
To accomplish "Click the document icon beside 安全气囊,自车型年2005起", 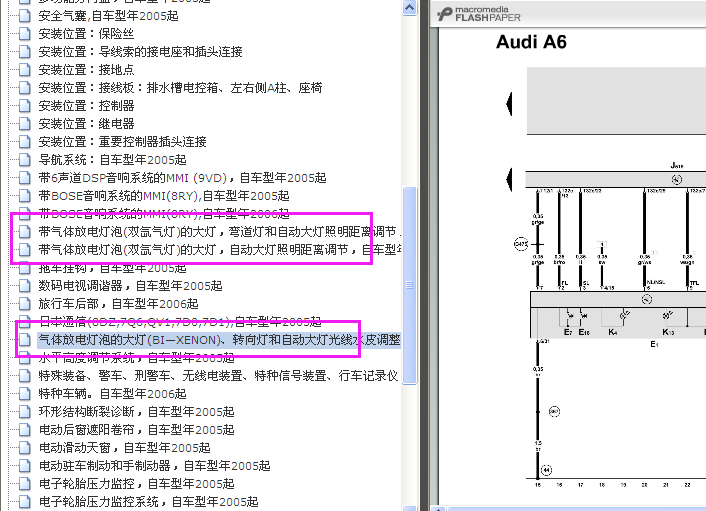I will point(25,16).
